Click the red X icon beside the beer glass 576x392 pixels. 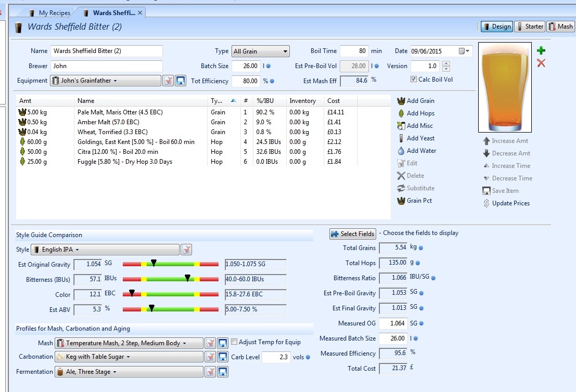point(541,63)
